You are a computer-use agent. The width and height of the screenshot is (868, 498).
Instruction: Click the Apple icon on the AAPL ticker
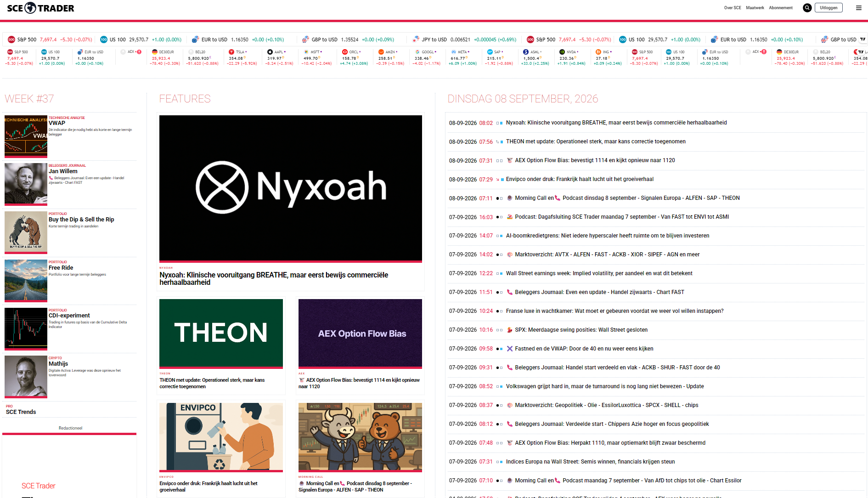tap(270, 52)
